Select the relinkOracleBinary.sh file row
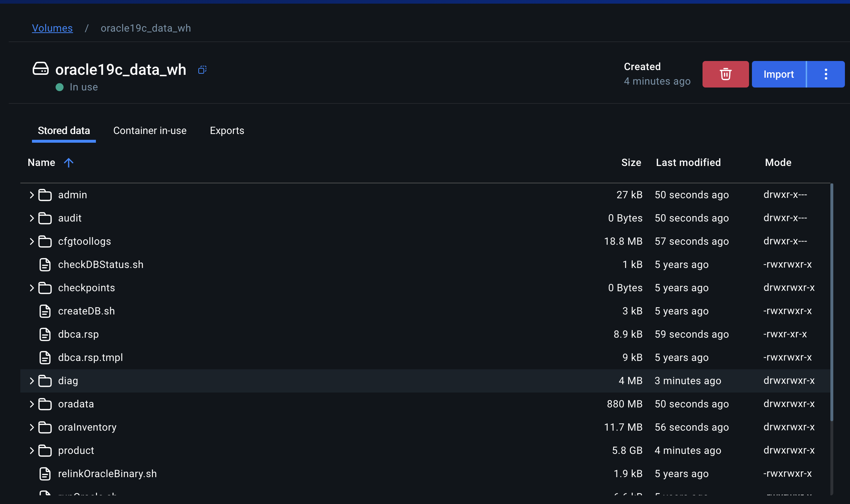This screenshot has height=504, width=850. [107, 474]
